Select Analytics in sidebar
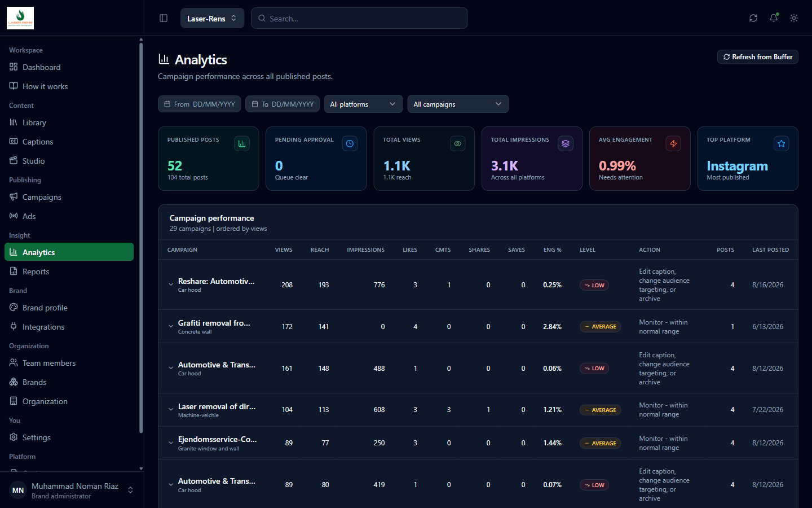Viewport: 812px width, 508px height. [x=69, y=252]
